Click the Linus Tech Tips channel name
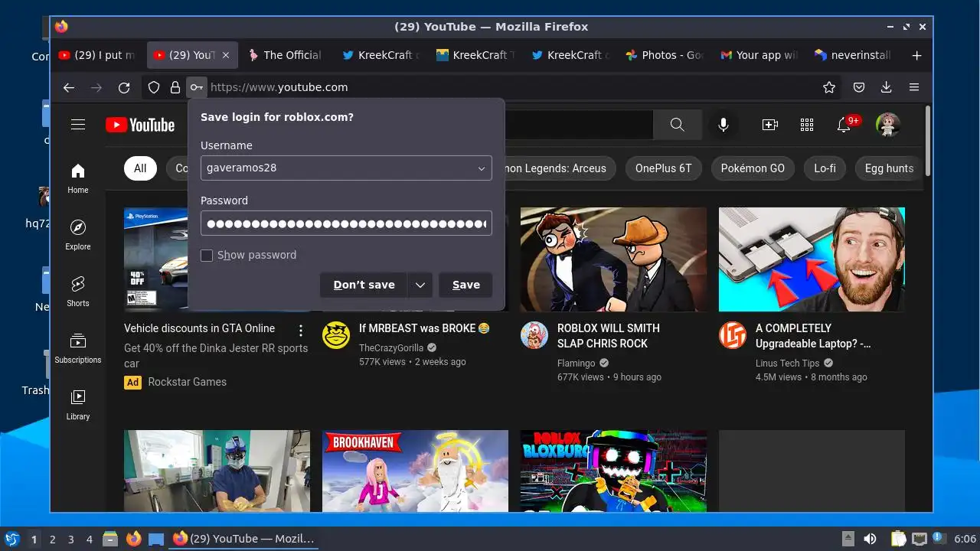This screenshot has height=551, width=980. point(787,364)
